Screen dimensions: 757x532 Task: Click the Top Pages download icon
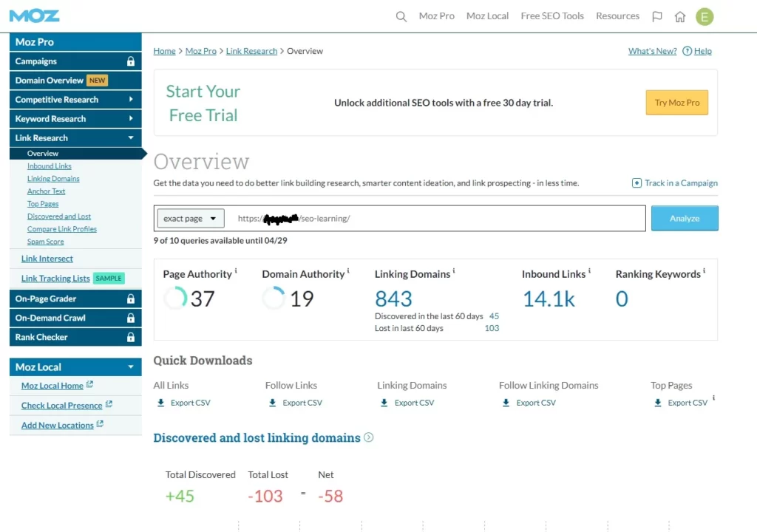(657, 403)
